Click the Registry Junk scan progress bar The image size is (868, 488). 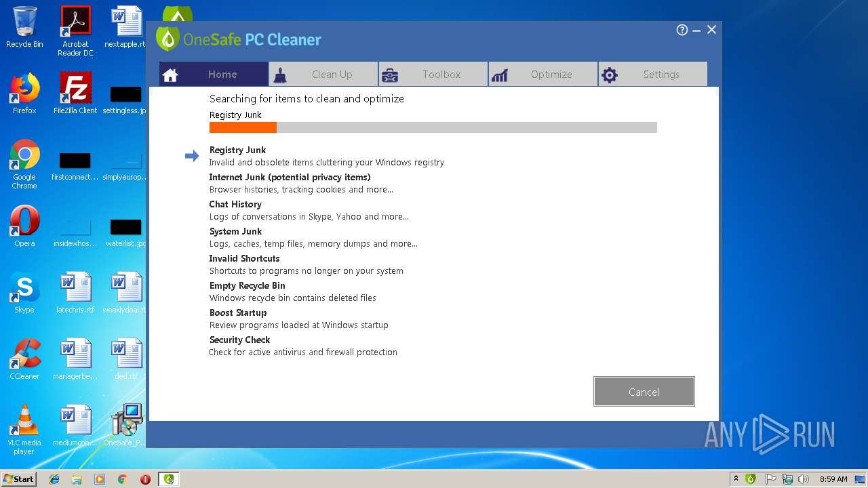pyautogui.click(x=433, y=127)
